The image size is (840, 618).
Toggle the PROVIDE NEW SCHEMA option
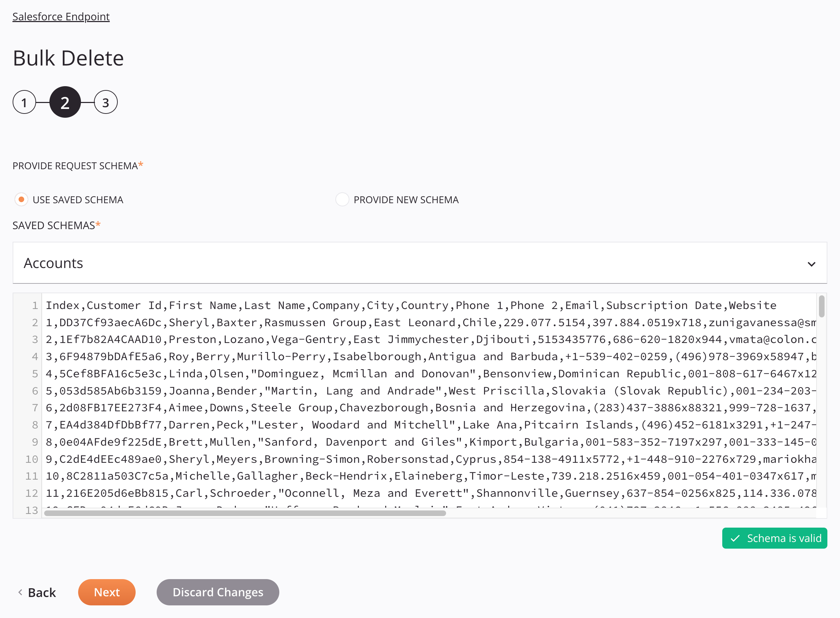(x=342, y=199)
